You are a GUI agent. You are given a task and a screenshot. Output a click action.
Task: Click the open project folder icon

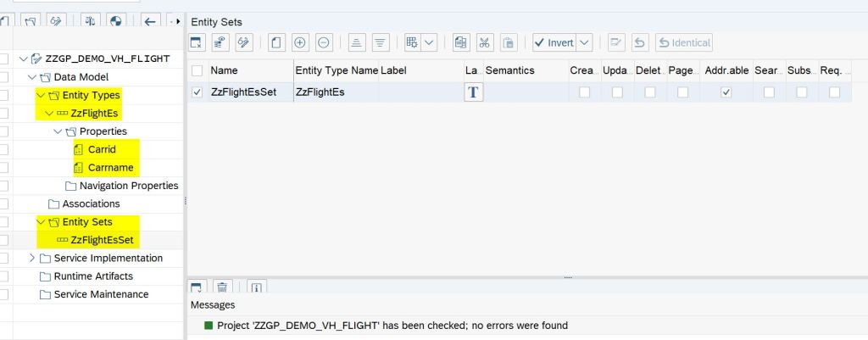point(31,21)
